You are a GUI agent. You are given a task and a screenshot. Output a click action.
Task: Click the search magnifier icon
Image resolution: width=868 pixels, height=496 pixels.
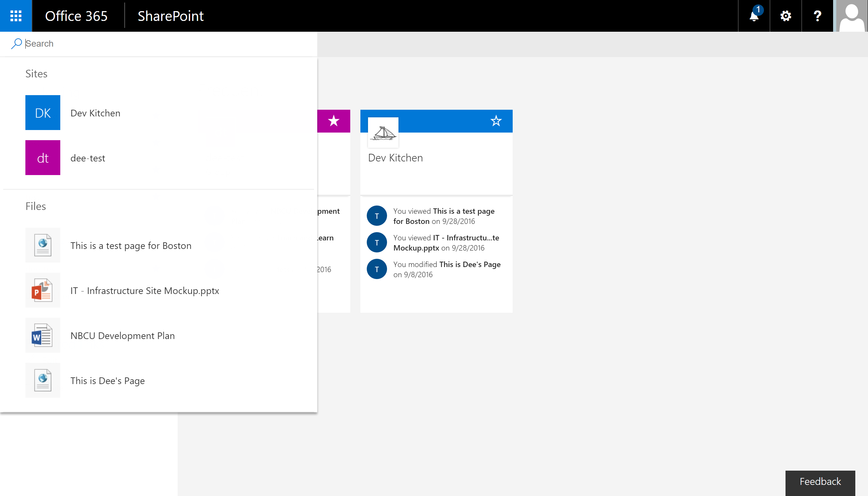pyautogui.click(x=16, y=43)
